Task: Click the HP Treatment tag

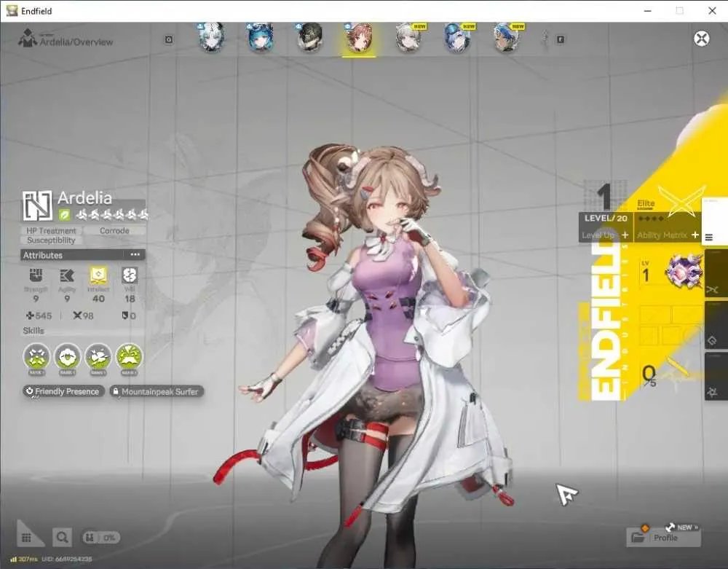Action: point(51,230)
